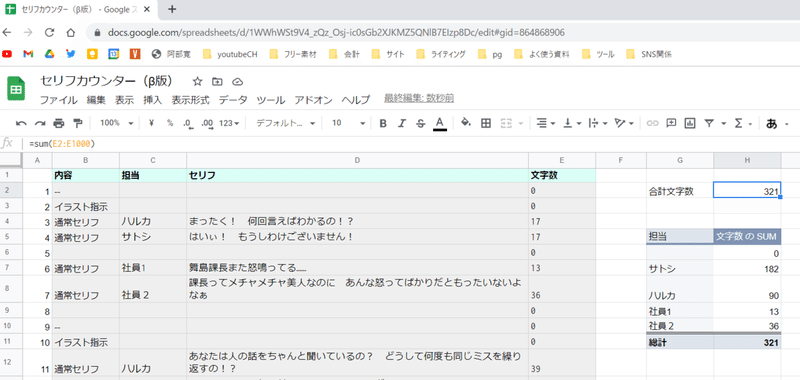Image resolution: width=800 pixels, height=380 pixels.
Task: Open the アドオン menu
Action: (x=313, y=100)
